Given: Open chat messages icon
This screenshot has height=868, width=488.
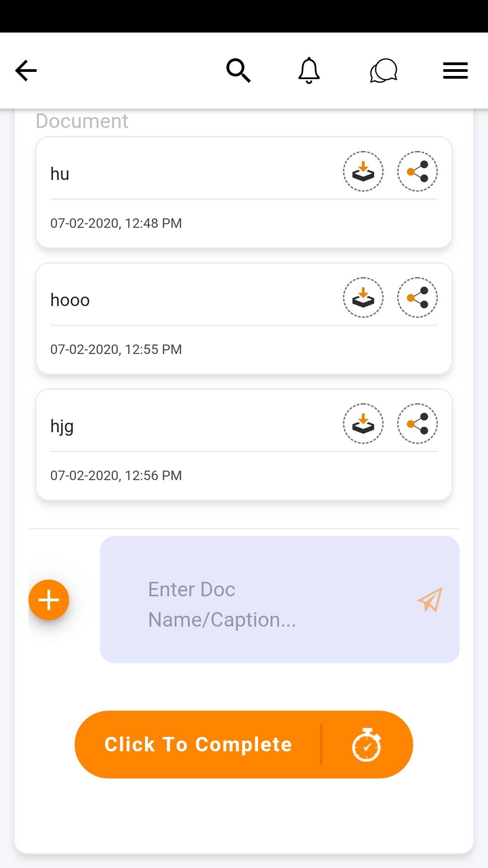Looking at the screenshot, I should (x=383, y=71).
